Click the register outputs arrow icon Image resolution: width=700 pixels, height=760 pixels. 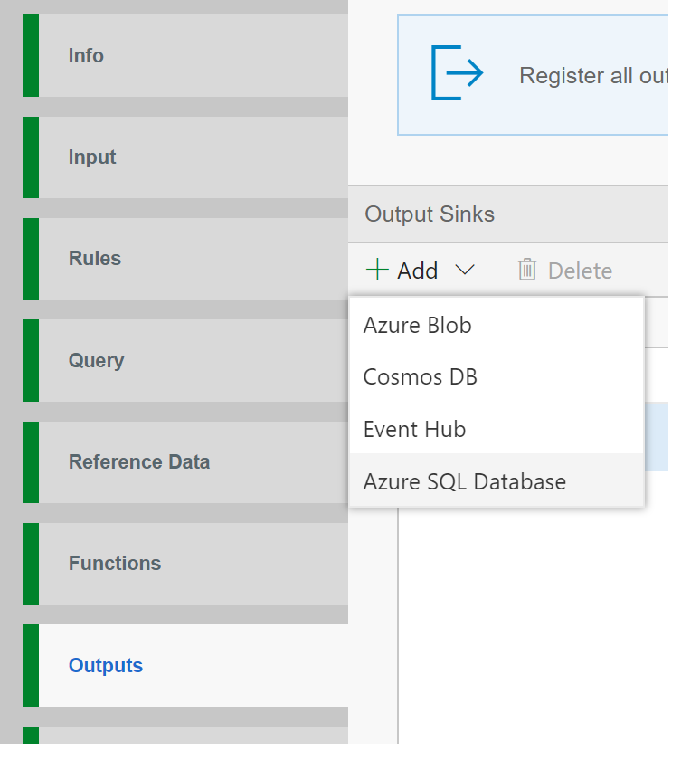457,73
